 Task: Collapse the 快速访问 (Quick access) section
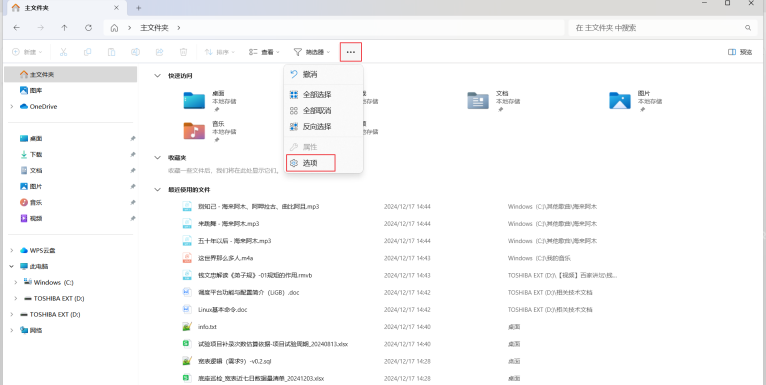[x=157, y=76]
